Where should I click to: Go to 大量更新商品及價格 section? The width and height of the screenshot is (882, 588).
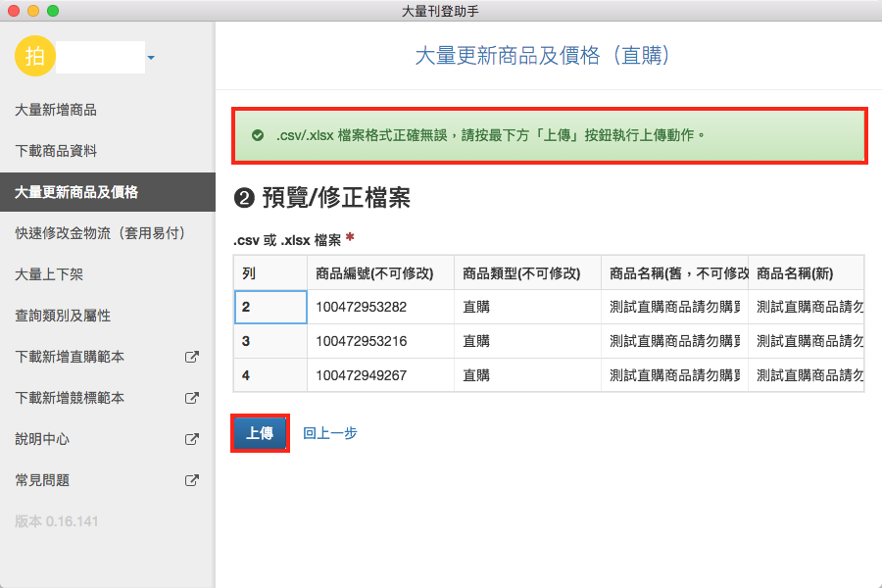point(76,192)
